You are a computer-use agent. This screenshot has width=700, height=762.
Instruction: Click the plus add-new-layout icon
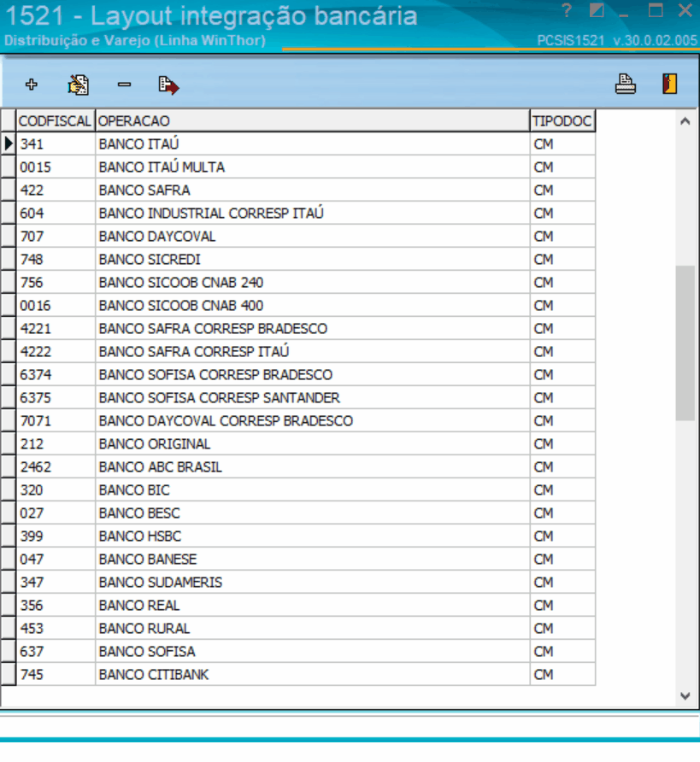32,85
